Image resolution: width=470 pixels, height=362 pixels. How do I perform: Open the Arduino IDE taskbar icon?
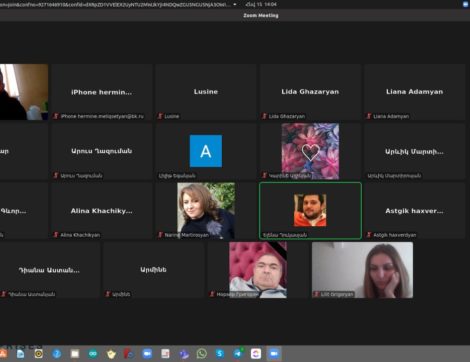93,353
